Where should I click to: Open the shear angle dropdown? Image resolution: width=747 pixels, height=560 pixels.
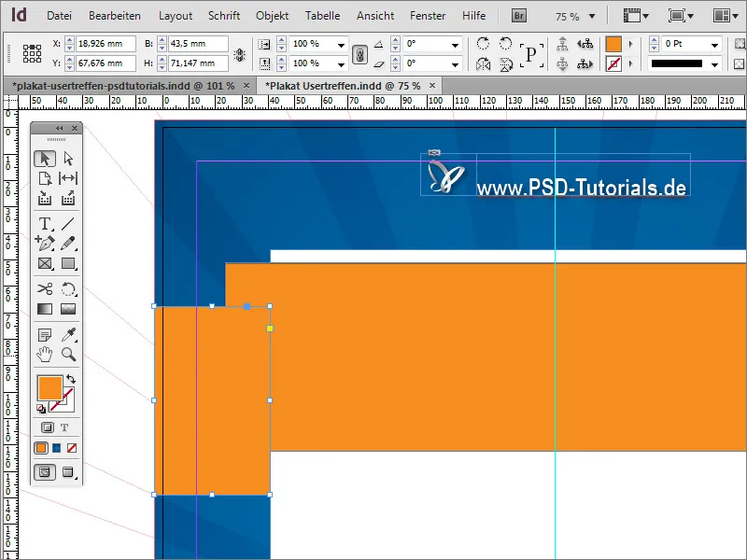coord(455,63)
